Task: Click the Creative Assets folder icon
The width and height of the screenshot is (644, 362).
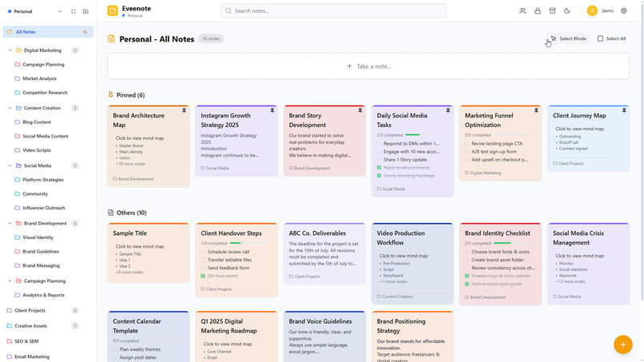Action: 10,326
